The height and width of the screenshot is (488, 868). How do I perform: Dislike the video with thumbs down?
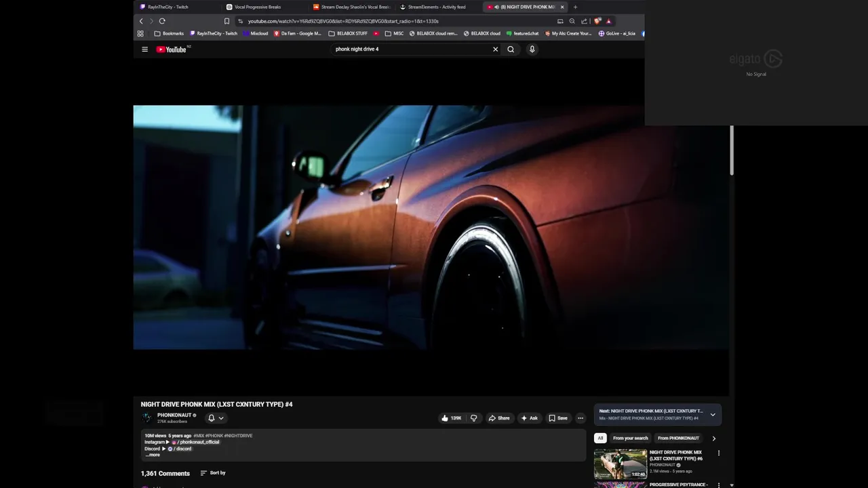[473, 418]
